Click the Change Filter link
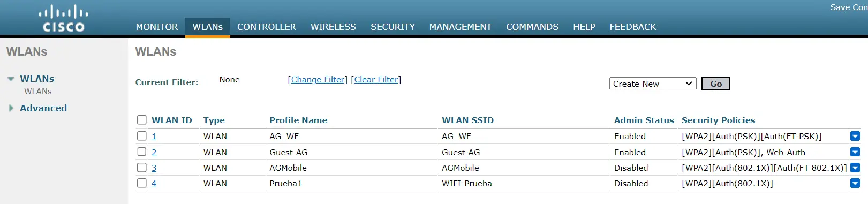The height and width of the screenshot is (204, 868). tap(318, 80)
